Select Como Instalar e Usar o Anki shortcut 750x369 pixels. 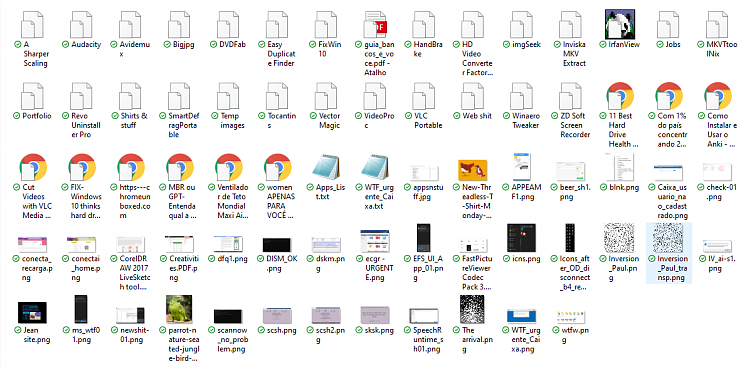coord(717,96)
